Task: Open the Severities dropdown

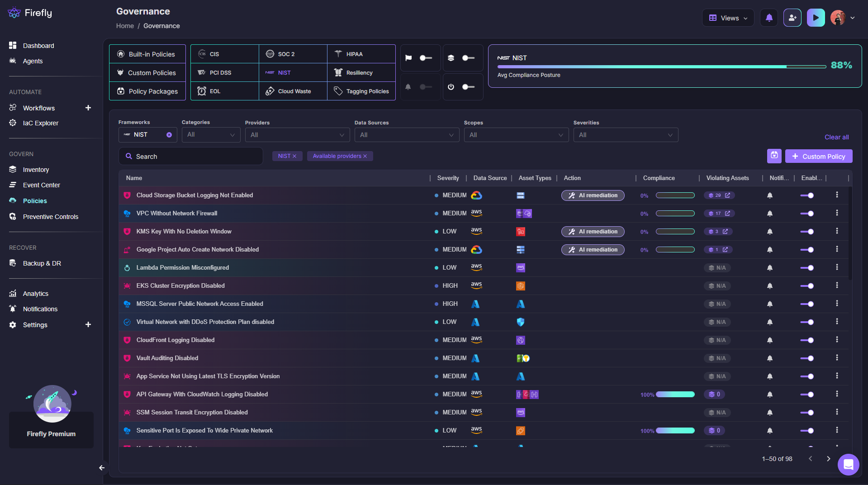Action: (x=626, y=135)
